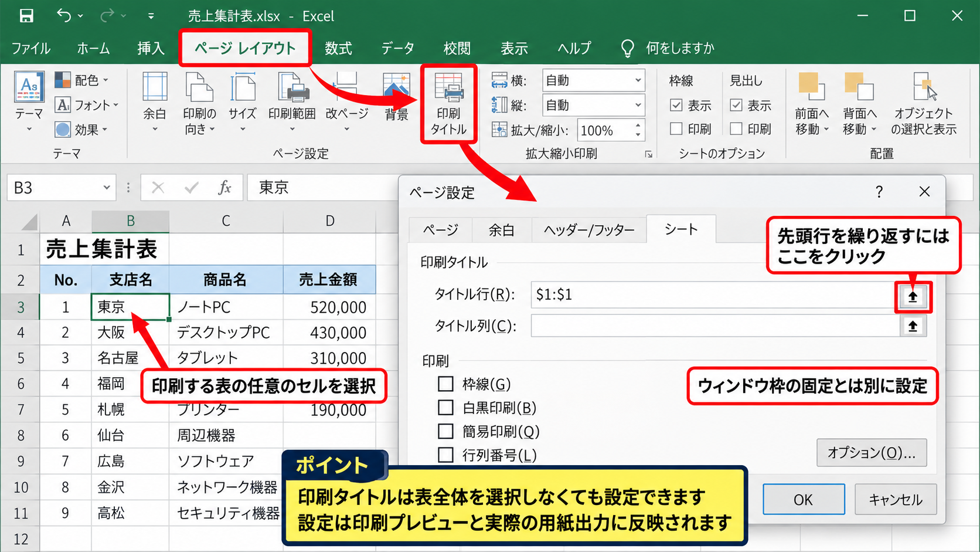This screenshot has width=980, height=552.
Task: Open the Name Box dropdown arrow
Action: (107, 188)
